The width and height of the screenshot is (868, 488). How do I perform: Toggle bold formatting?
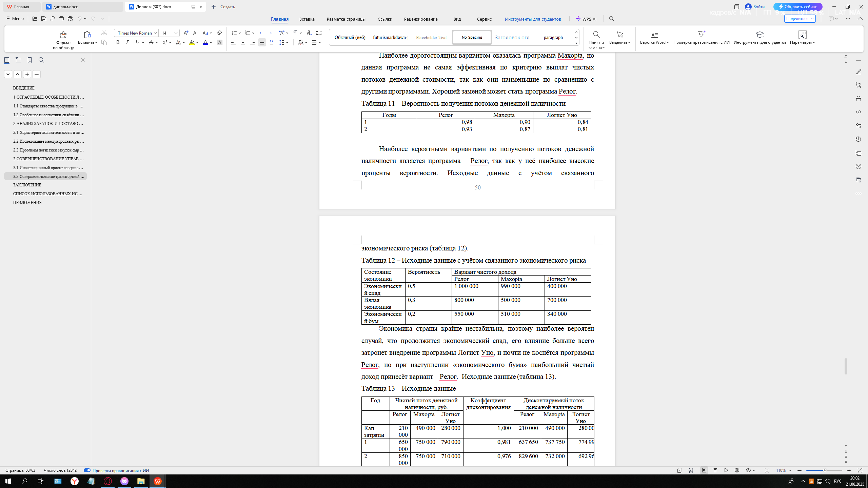(118, 42)
